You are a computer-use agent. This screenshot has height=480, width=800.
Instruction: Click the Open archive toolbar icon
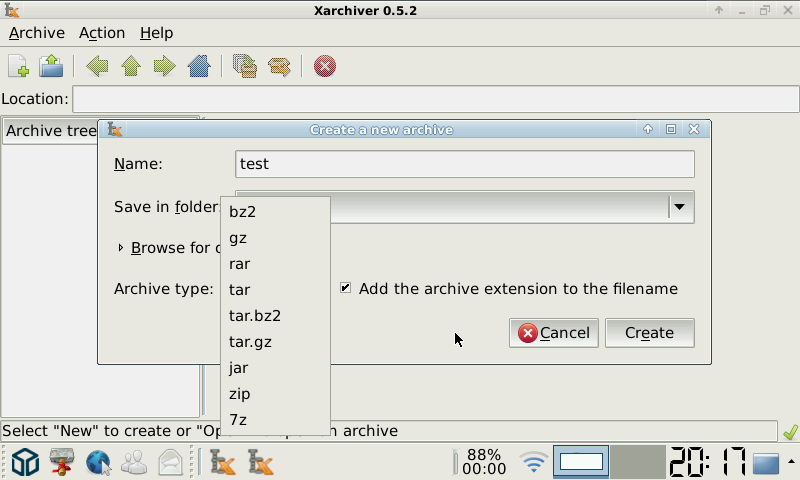(x=51, y=66)
